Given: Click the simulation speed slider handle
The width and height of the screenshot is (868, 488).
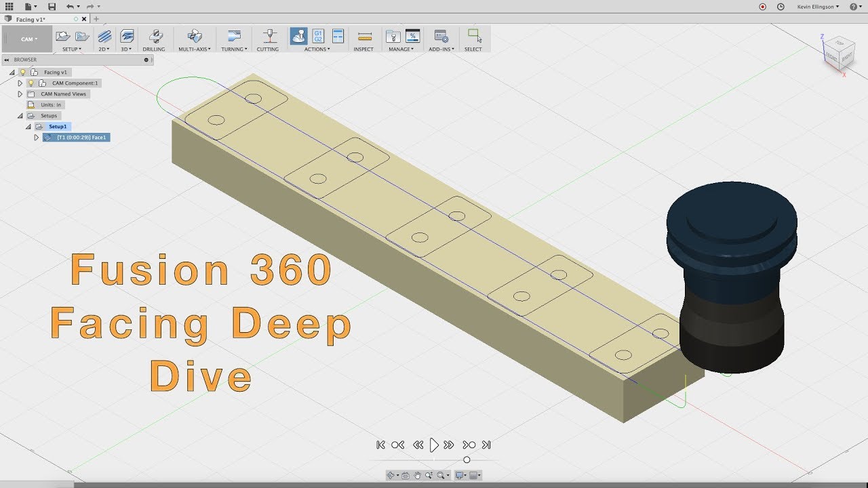Looking at the screenshot, I should [467, 460].
